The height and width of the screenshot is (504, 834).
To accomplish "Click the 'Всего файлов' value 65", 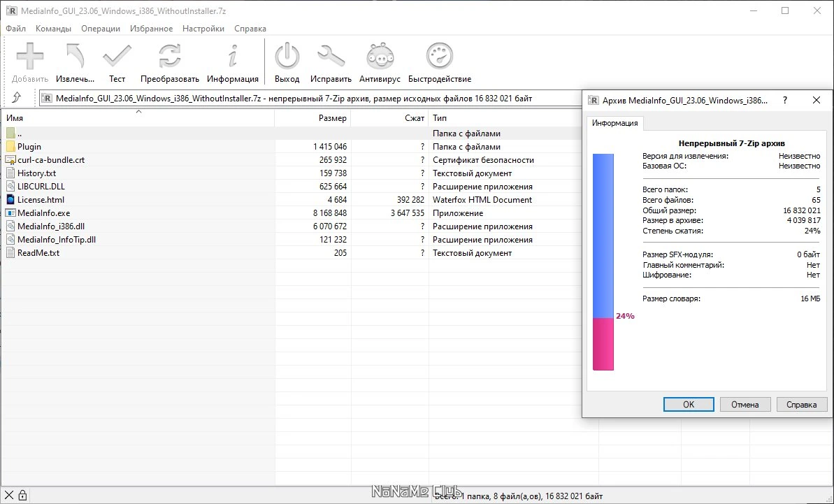I will pos(816,200).
